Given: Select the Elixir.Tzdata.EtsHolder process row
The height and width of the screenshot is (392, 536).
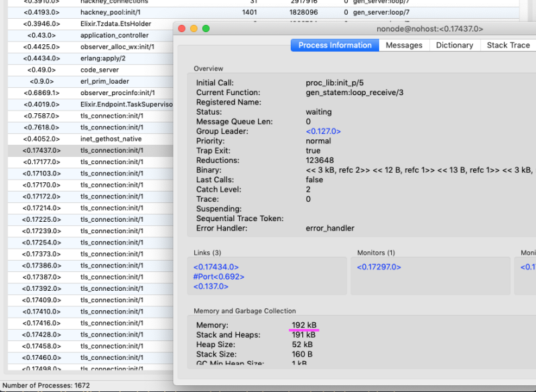Looking at the screenshot, I should 87,23.
